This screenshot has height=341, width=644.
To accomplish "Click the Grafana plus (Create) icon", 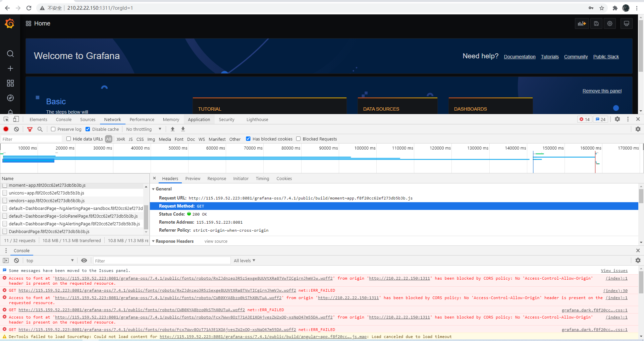I will pyautogui.click(x=10, y=68).
